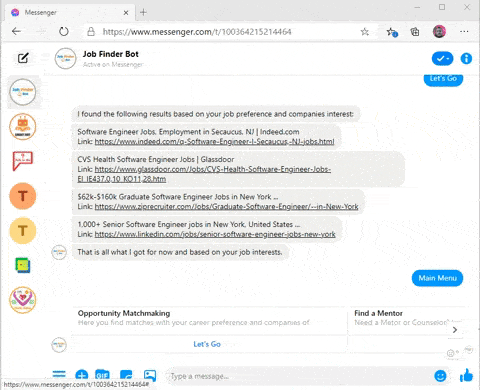Choose a sticker icon in composer
Screen dimensions: 480x390
coord(126,375)
